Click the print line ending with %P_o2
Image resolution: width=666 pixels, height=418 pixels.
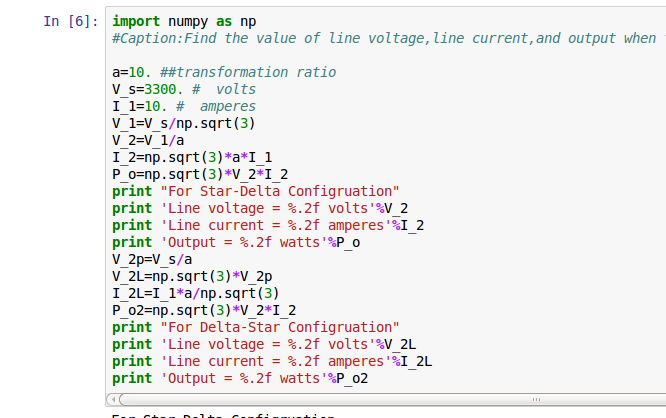point(240,378)
